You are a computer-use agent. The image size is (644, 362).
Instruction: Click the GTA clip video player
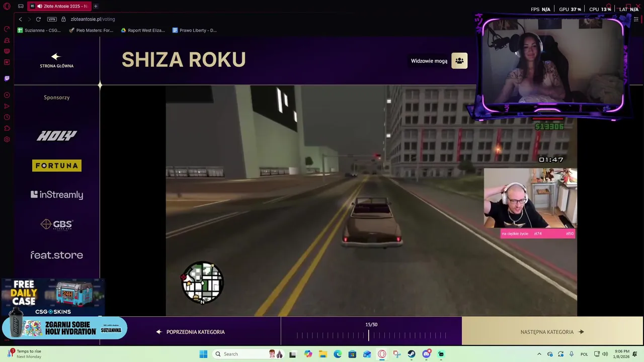tap(371, 201)
